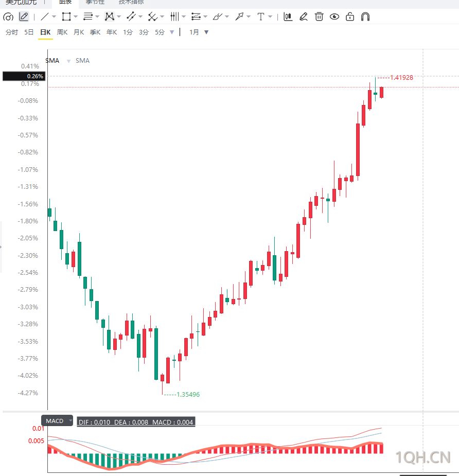
Task: Select the brush drawing tool
Action: [217, 16]
